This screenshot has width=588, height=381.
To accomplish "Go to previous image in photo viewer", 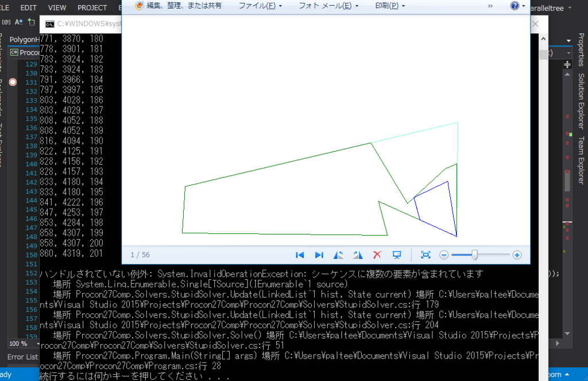I will point(300,255).
